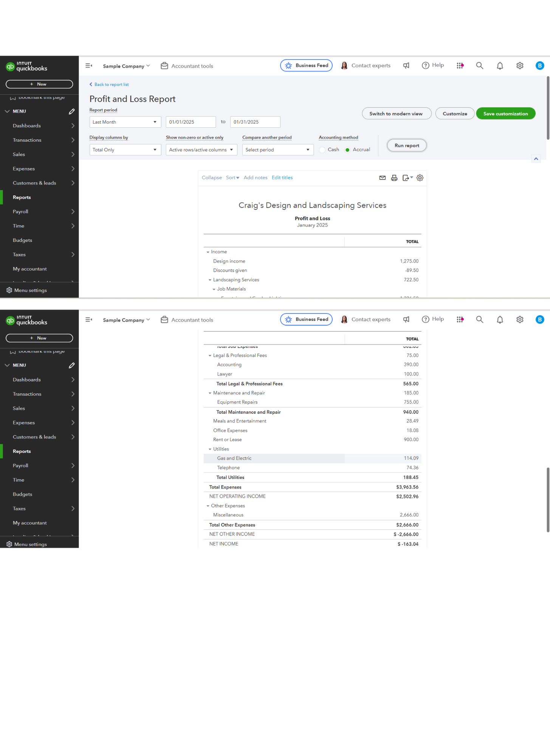Switch to modern view
The height and width of the screenshot is (756, 550).
click(x=397, y=114)
